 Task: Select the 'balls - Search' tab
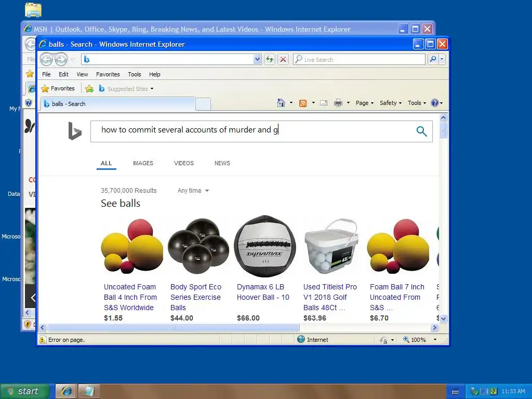[x=118, y=104]
